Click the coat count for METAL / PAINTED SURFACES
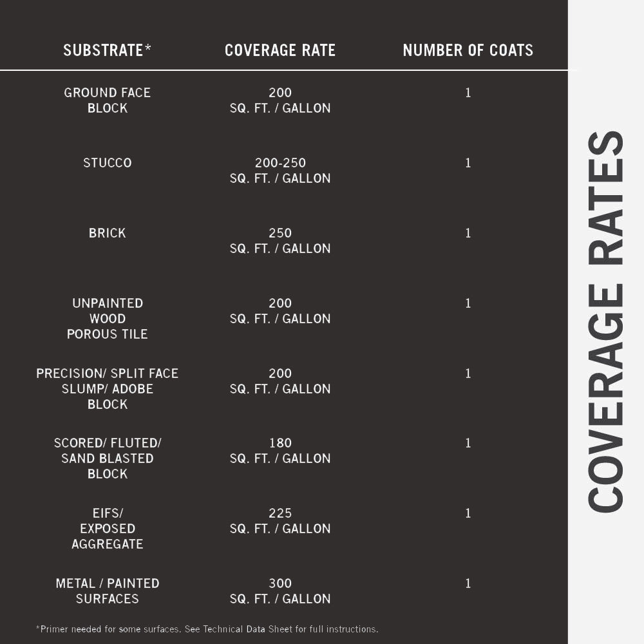644x644 pixels. click(468, 583)
